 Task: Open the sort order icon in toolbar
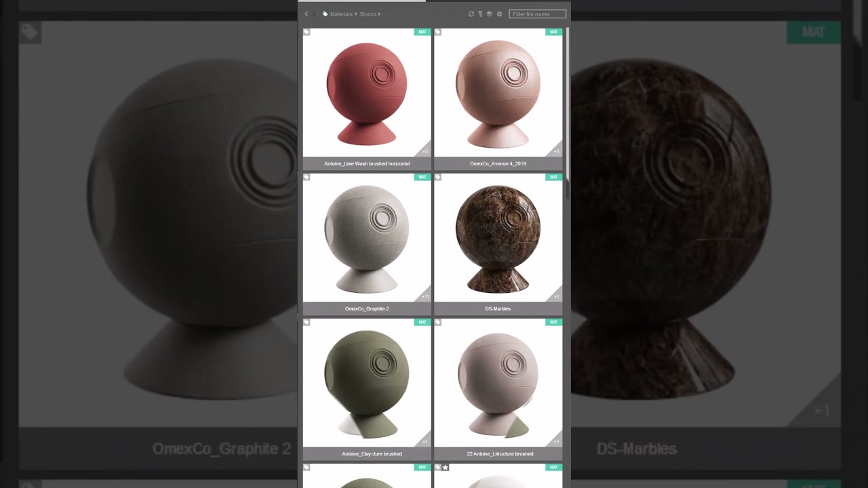click(480, 14)
